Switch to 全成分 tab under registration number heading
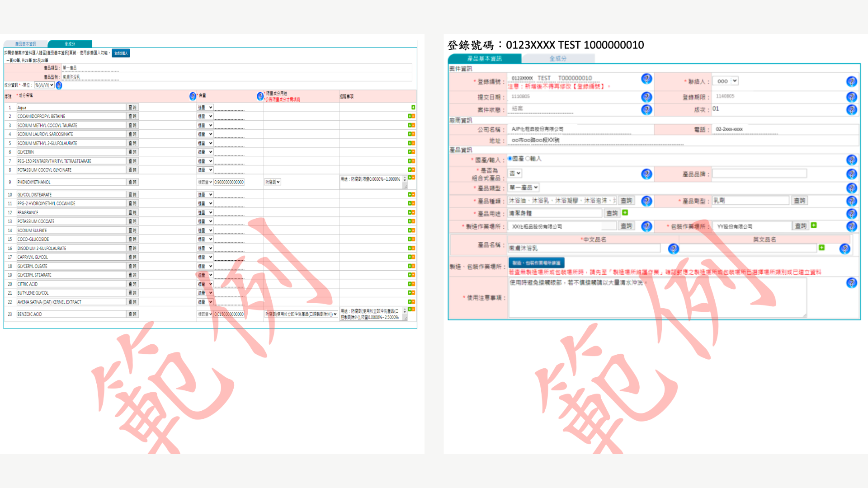Image resolution: width=868 pixels, height=488 pixels. [x=558, y=59]
